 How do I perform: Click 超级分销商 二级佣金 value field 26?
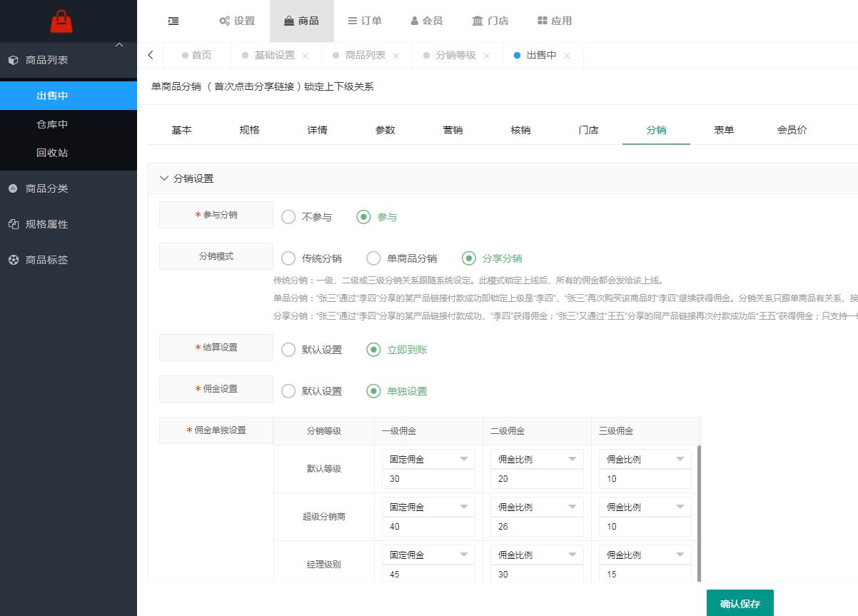(x=537, y=527)
